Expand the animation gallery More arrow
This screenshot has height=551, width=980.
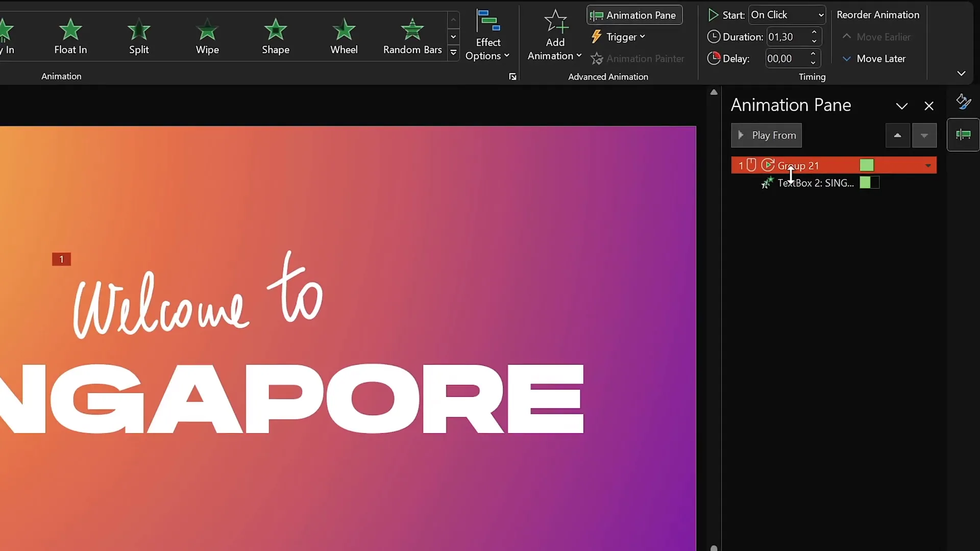click(x=453, y=53)
